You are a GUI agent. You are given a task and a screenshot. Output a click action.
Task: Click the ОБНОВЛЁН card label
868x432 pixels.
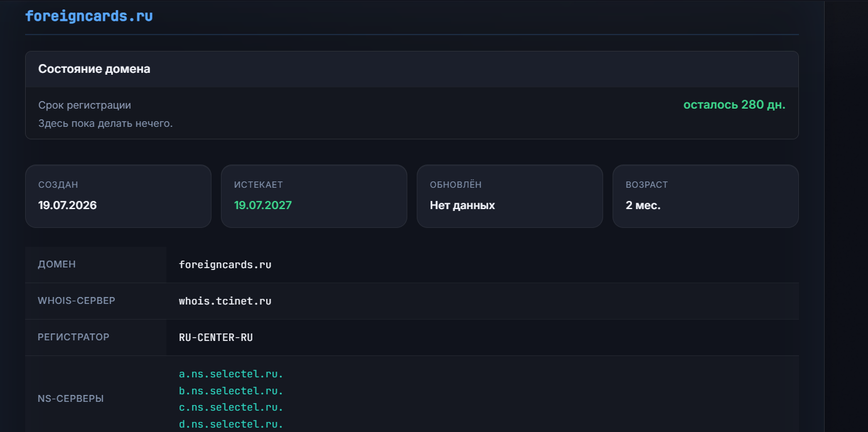click(x=456, y=185)
